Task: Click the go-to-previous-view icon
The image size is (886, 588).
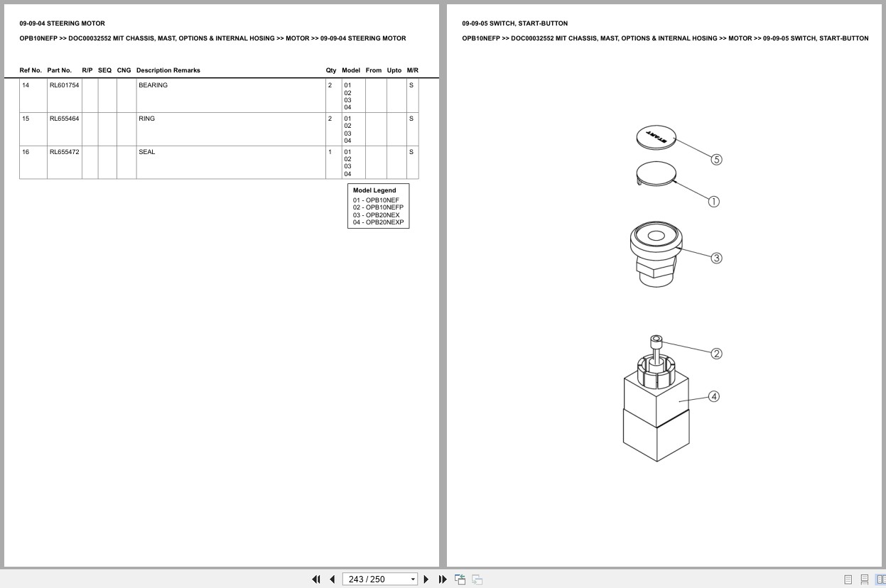Action: (x=460, y=579)
